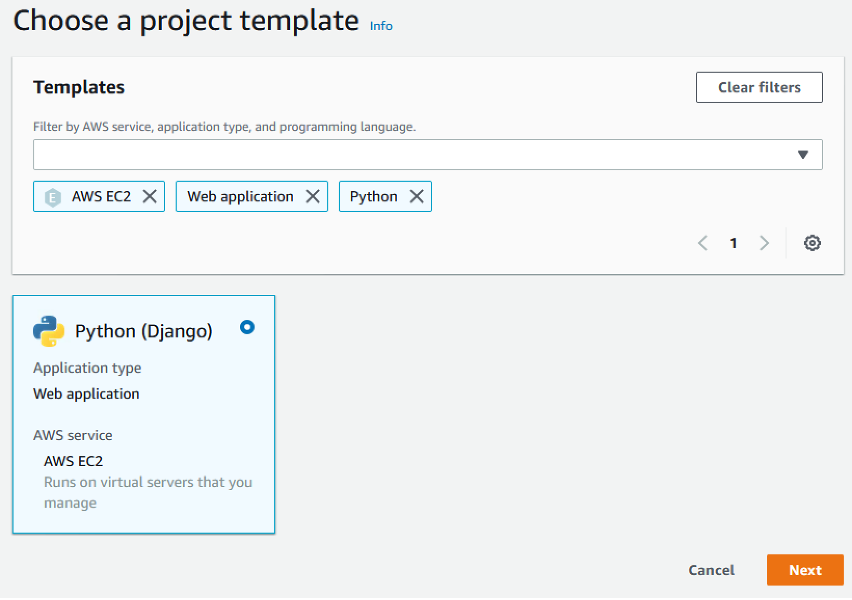The image size is (852, 600).
Task: Click the Next button to proceed
Action: (805, 570)
